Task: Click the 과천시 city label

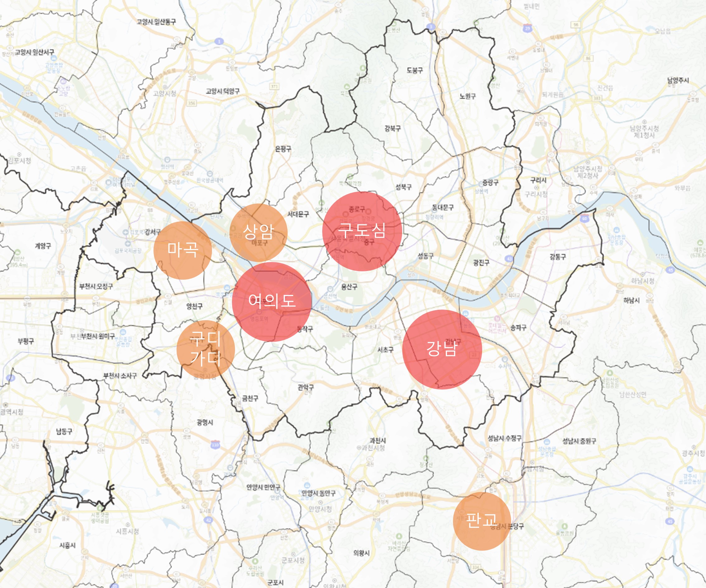Action: coord(378,441)
